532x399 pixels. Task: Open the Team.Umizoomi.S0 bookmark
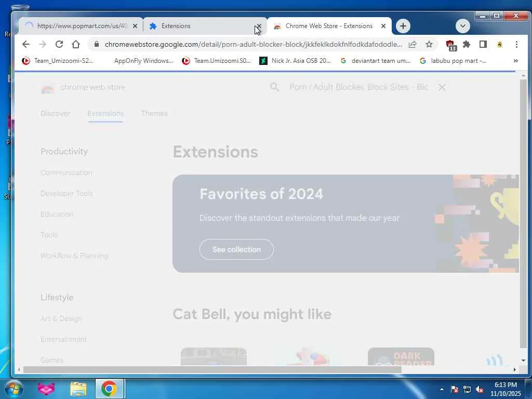tap(217, 61)
